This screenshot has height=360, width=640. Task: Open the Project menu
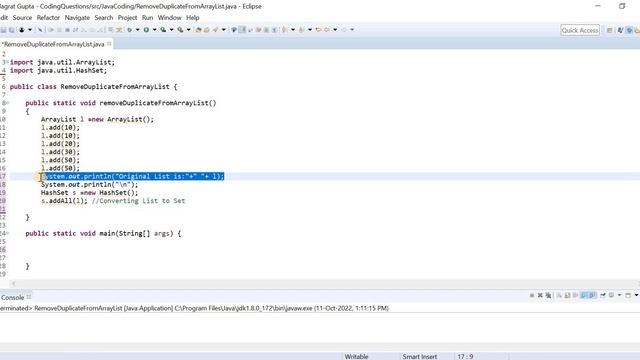127,18
